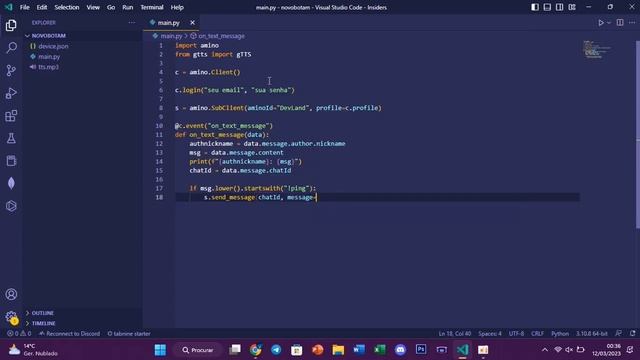The width and height of the screenshot is (640, 360).
Task: Open File Explorer from the taskbar
Action: pos(338,350)
